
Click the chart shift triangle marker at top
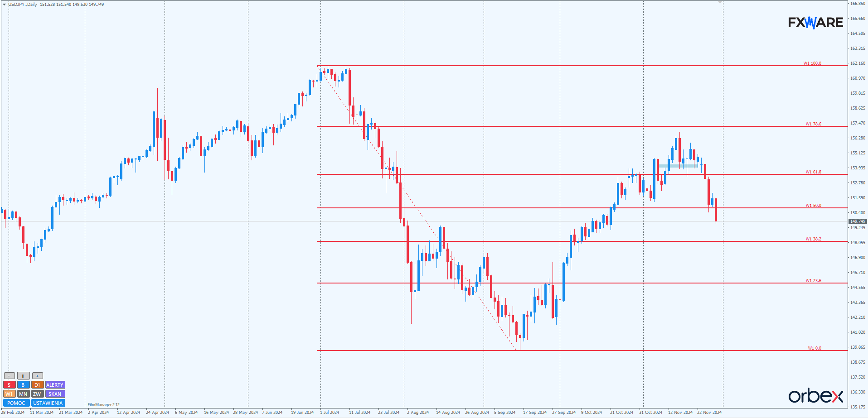click(x=720, y=2)
